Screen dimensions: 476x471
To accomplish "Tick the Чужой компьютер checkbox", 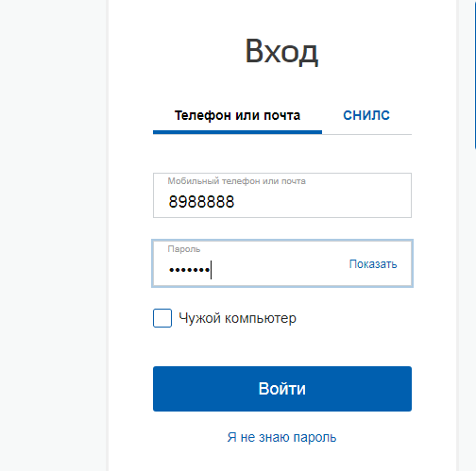I will 162,318.
